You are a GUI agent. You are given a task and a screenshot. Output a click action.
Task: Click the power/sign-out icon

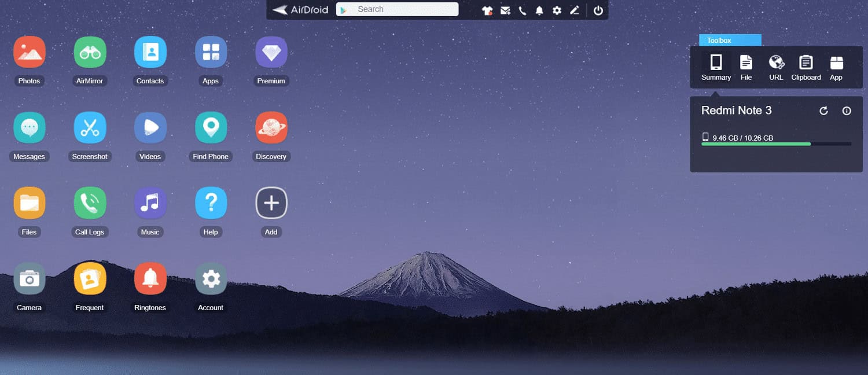click(x=598, y=10)
